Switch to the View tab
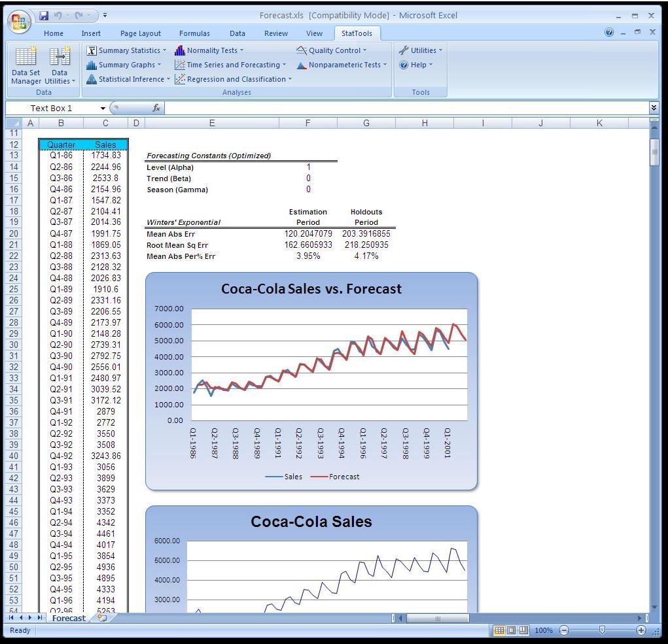Screen dimensions: 668x644 coord(315,33)
